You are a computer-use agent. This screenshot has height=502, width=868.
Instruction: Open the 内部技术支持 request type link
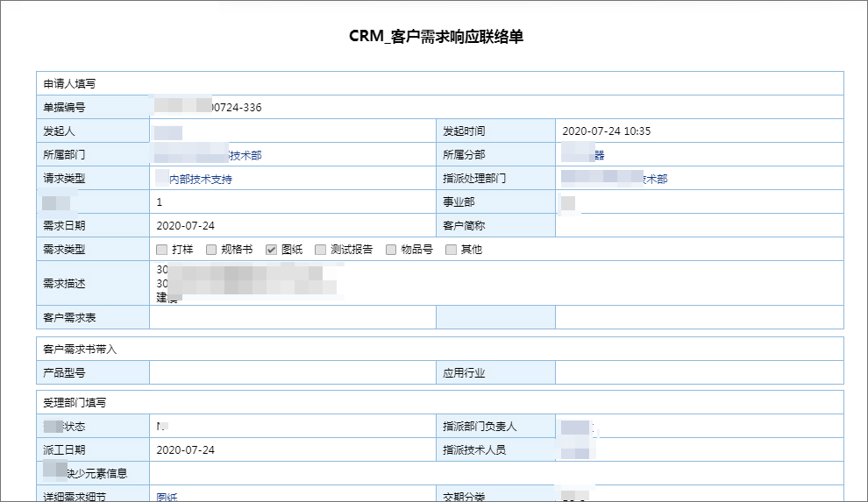pyautogui.click(x=201, y=179)
